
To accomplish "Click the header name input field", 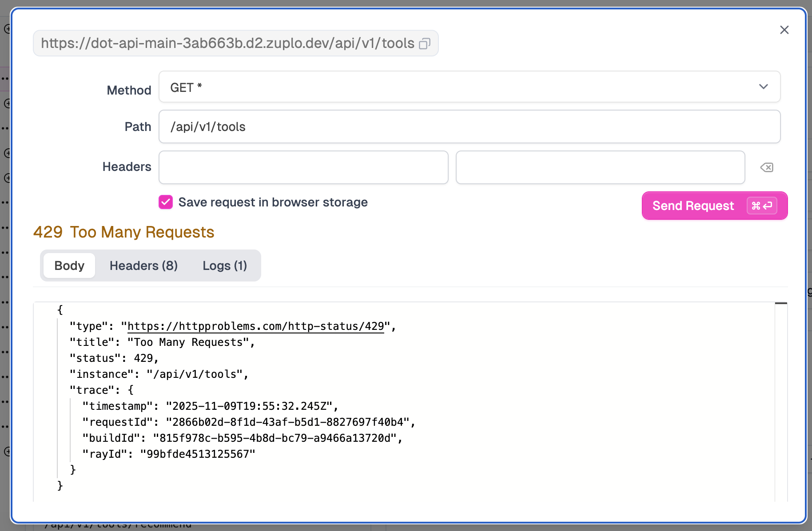I will tap(303, 167).
